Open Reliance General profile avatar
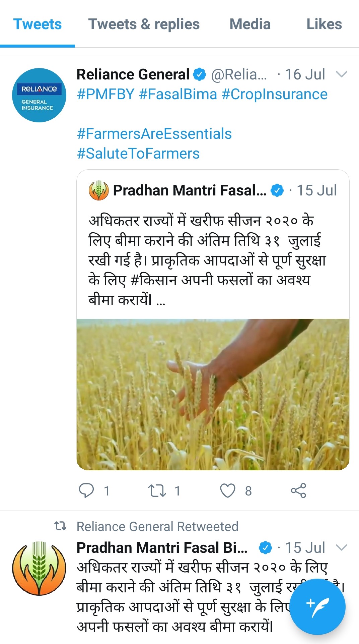Image resolution: width=359 pixels, height=644 pixels. (39, 95)
